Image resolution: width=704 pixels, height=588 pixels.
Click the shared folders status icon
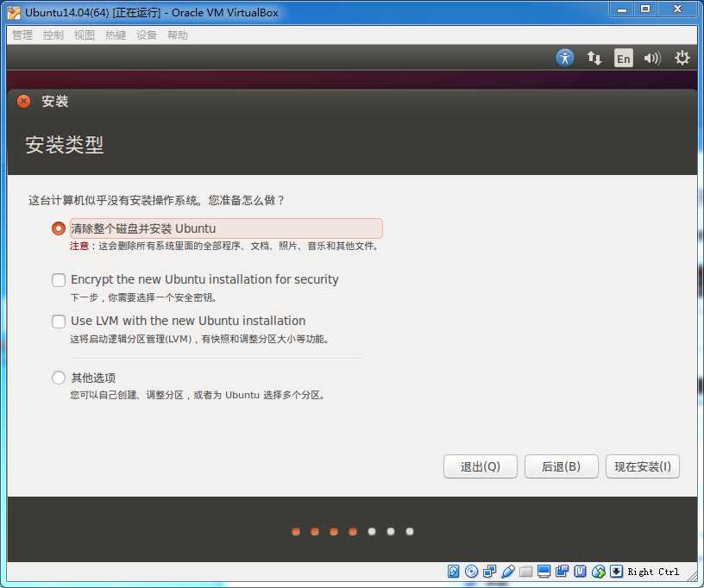[525, 572]
